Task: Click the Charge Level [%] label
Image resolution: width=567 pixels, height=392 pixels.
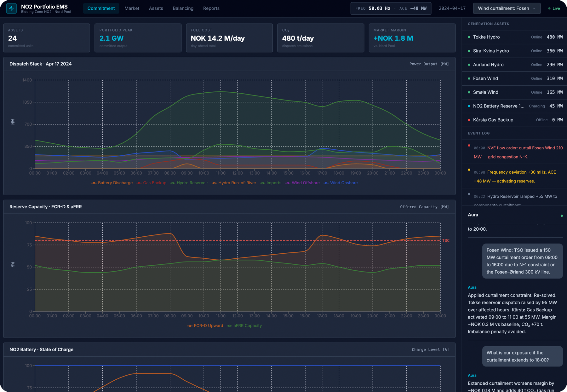Action: pos(430,349)
